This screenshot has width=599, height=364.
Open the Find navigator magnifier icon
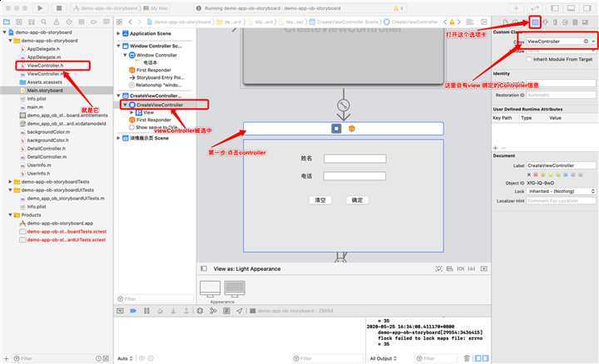click(44, 22)
